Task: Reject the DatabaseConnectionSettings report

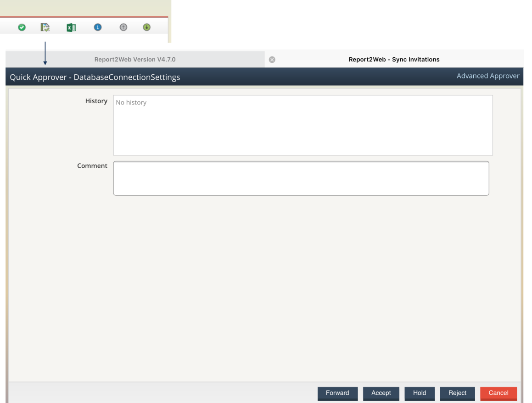Action: tap(457, 393)
